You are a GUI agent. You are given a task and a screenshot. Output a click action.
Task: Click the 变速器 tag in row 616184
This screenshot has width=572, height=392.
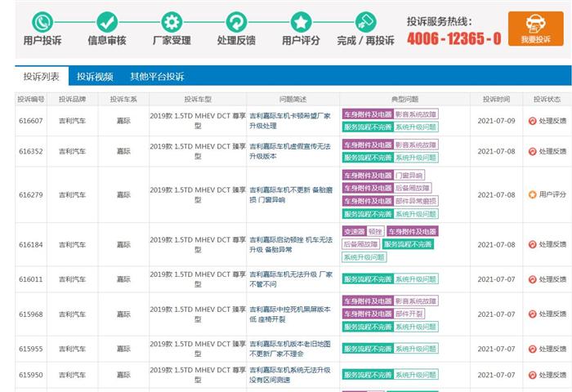(x=354, y=232)
